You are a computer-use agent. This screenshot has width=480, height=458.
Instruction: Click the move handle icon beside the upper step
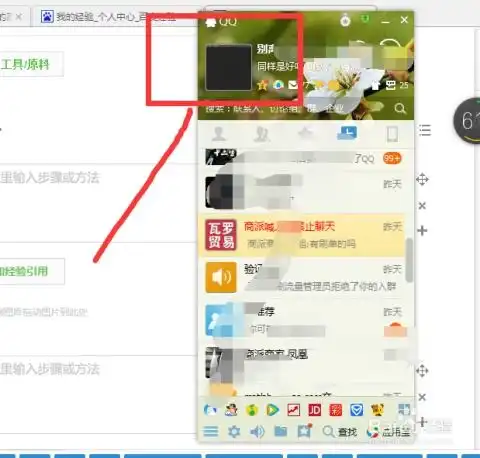click(x=422, y=180)
